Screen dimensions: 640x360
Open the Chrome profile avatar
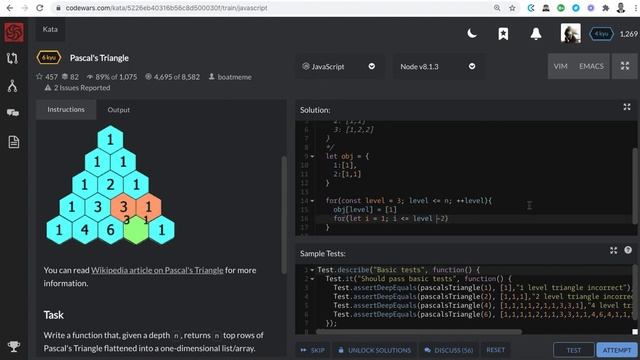click(621, 8)
